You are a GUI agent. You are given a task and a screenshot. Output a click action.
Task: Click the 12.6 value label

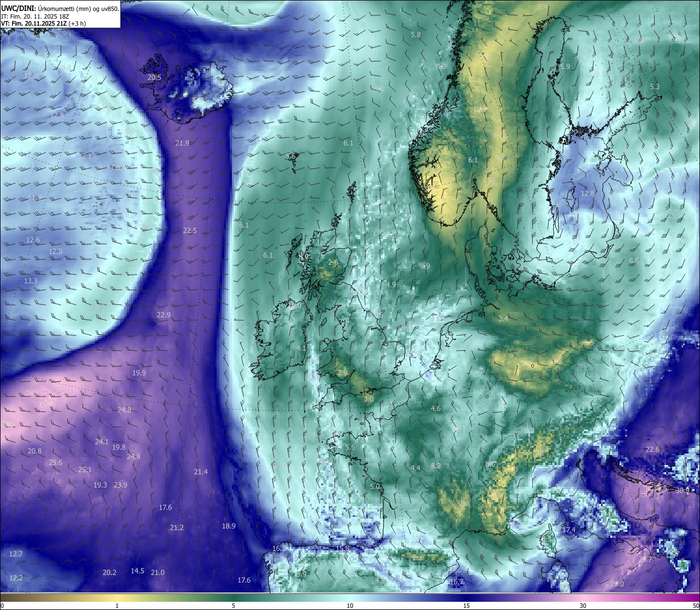(33, 240)
